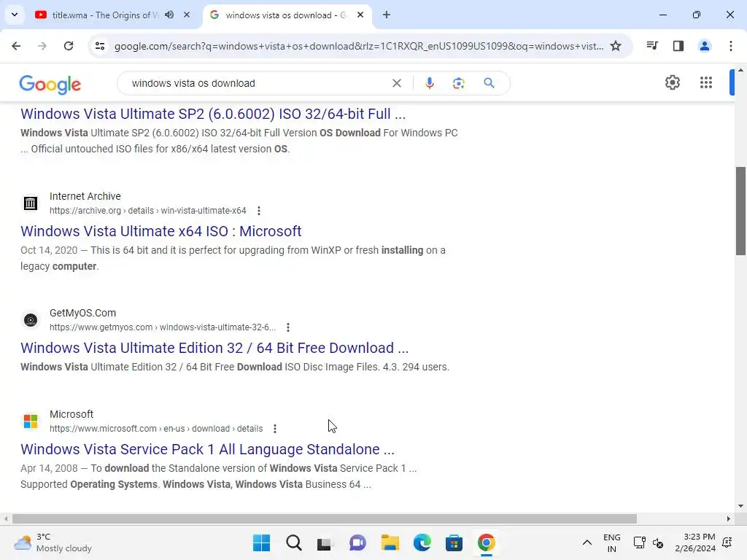
Task: Click the Microsoft logo favicon
Action: pos(31,421)
